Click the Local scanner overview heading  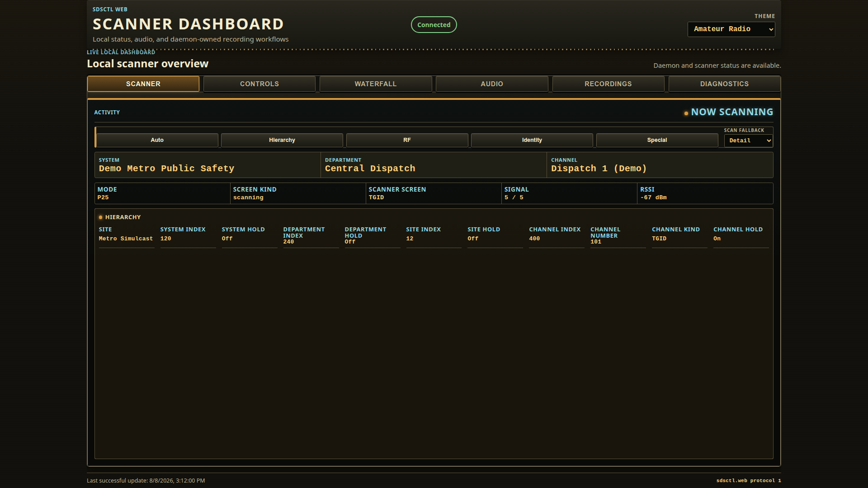147,64
